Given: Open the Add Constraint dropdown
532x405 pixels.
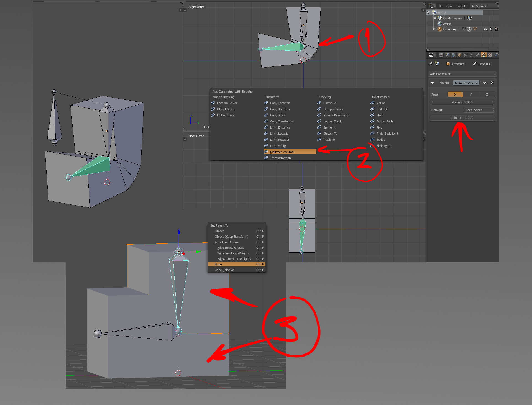Looking at the screenshot, I should tap(462, 74).
